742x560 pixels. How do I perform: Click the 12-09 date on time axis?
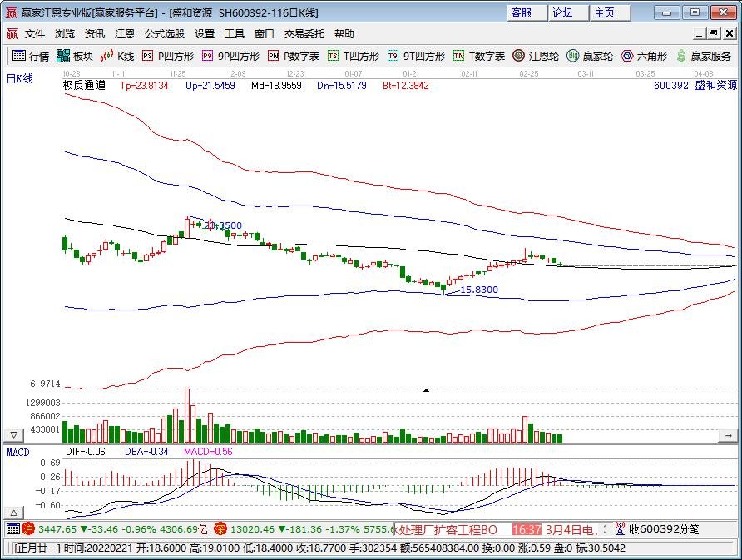point(236,74)
